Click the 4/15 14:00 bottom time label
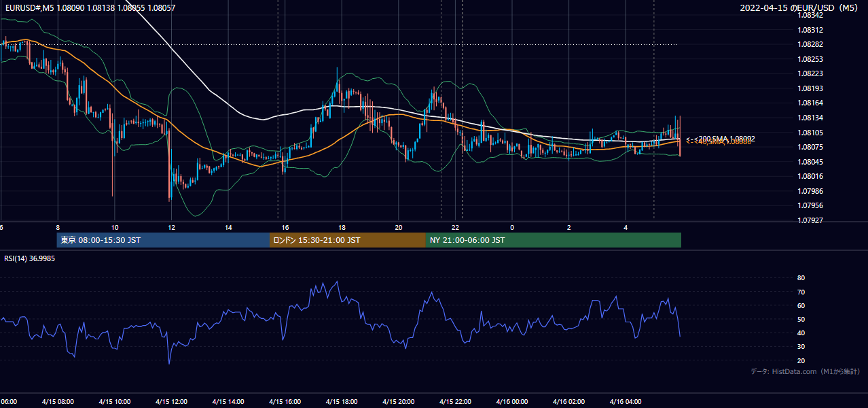Viewport: 868px width, 408px height. tap(228, 402)
